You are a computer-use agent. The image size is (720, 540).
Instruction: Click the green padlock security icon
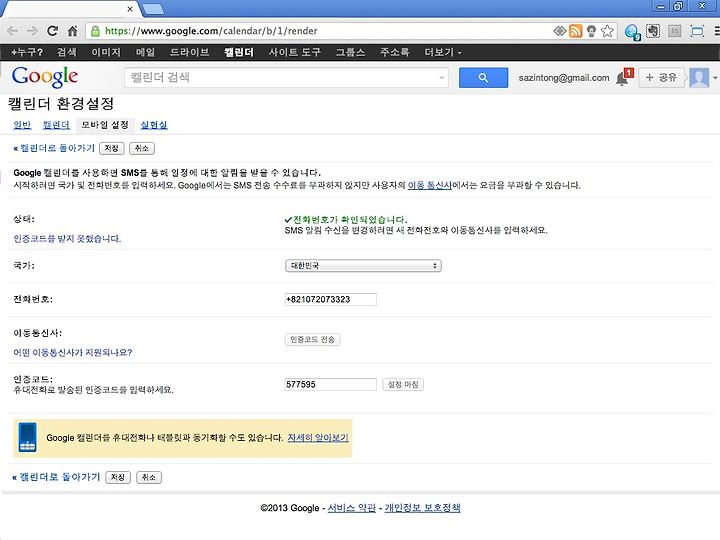[x=95, y=31]
